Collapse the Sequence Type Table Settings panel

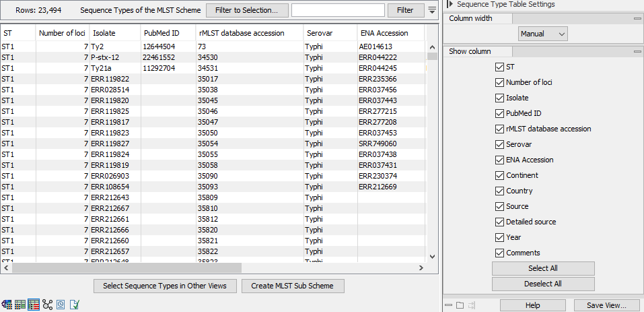point(449,4)
